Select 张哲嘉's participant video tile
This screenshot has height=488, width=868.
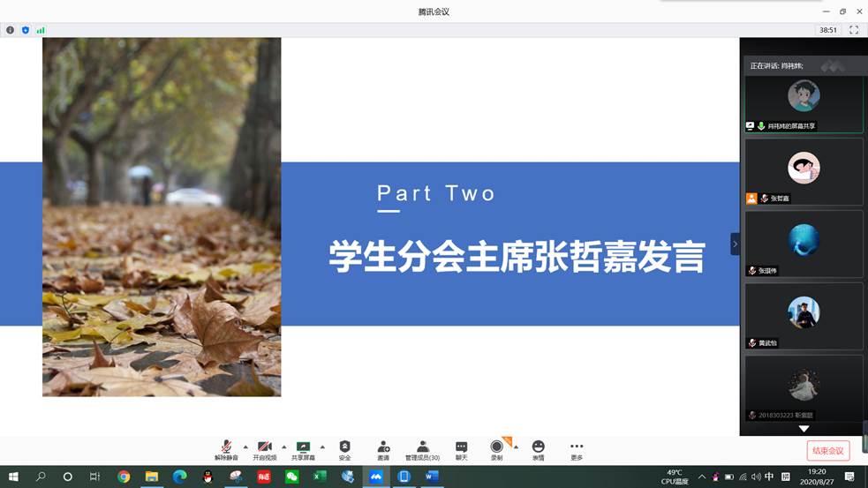[x=804, y=171]
